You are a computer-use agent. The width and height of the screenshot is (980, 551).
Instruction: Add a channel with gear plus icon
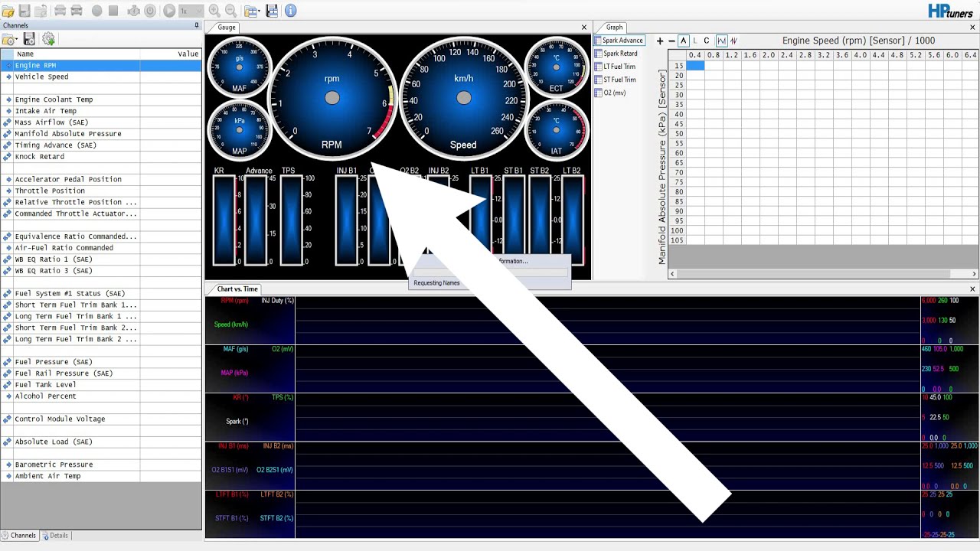point(48,39)
